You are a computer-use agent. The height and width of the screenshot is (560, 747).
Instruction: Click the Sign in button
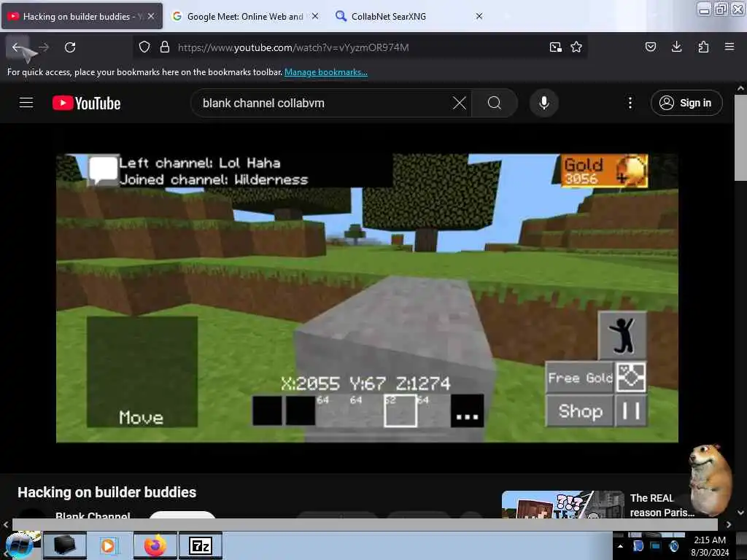pyautogui.click(x=686, y=103)
